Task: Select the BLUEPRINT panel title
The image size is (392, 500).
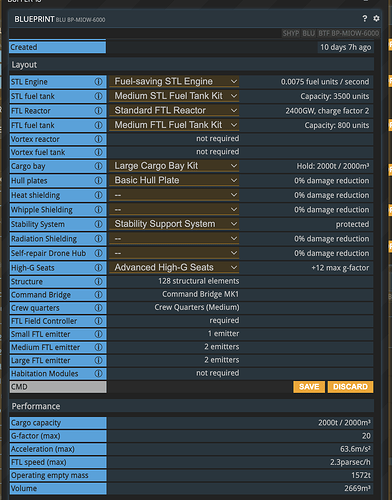Action: 34,19
